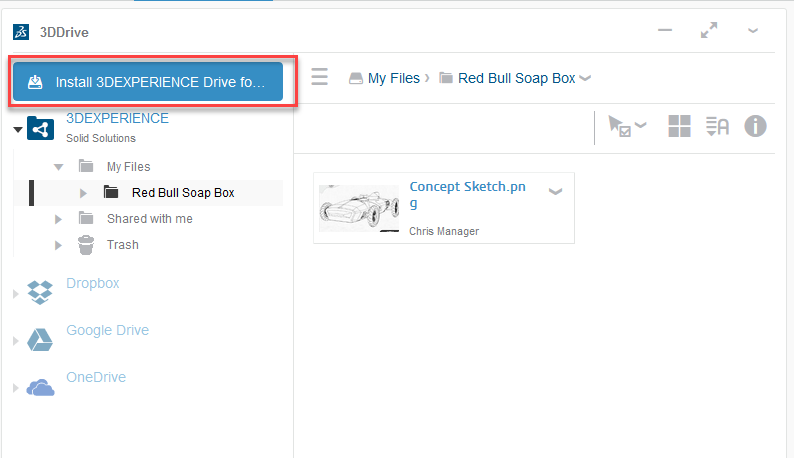Image resolution: width=794 pixels, height=458 pixels.
Task: Select Trash in the folder tree
Action: point(122,244)
